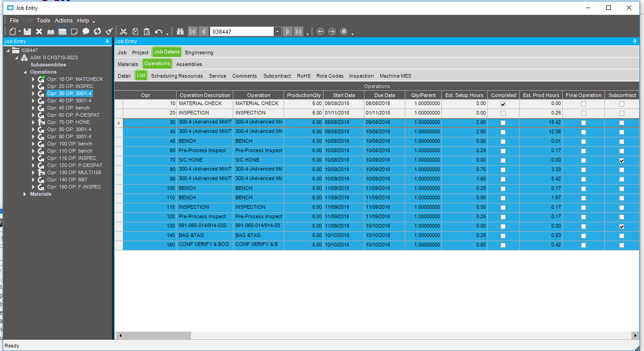Expand the Materials tree node
The image size is (644, 351).
[25, 194]
